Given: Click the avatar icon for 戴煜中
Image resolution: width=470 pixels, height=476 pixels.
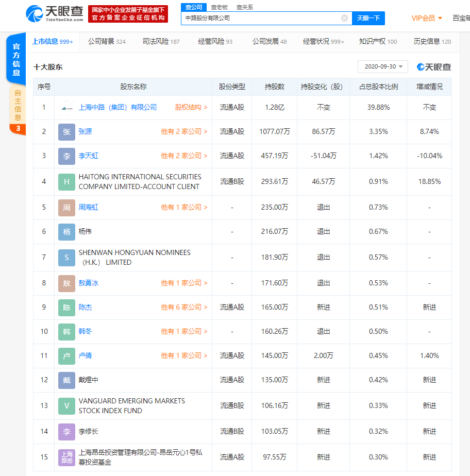Looking at the screenshot, I should coord(66,380).
